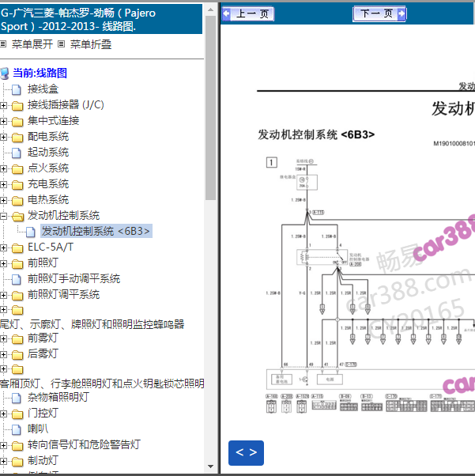Expand the 配电系统 folder
The height and width of the screenshot is (476, 475).
[x=3, y=137]
